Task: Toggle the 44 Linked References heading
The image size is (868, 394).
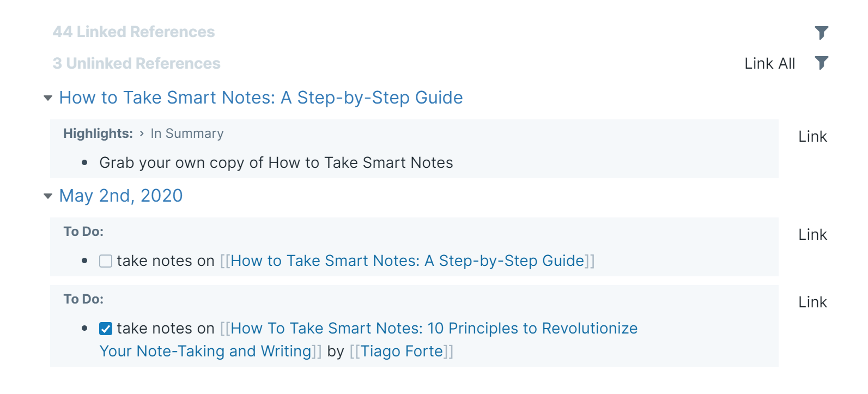Action: (133, 32)
